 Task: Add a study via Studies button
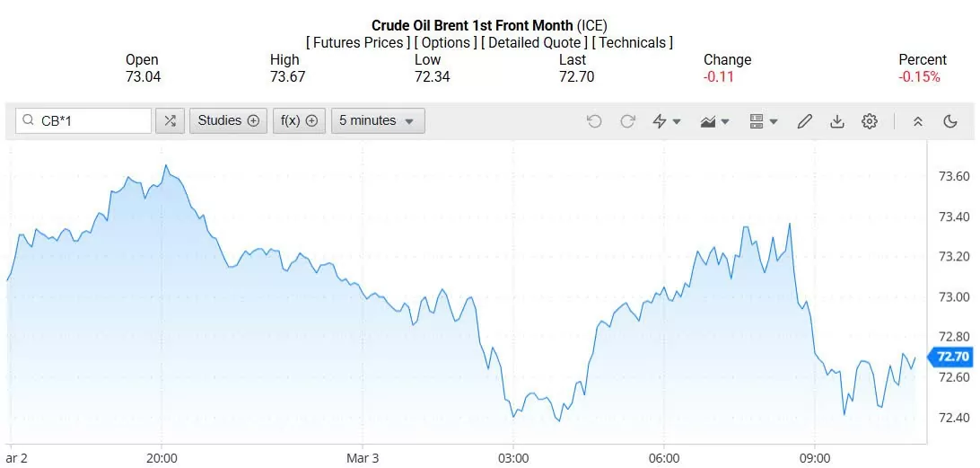[x=228, y=120]
